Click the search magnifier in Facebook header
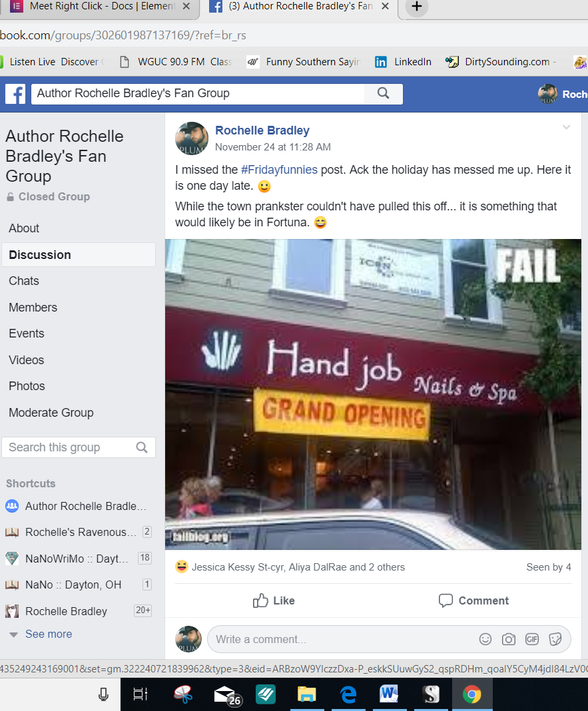The width and height of the screenshot is (588, 711). tap(384, 93)
